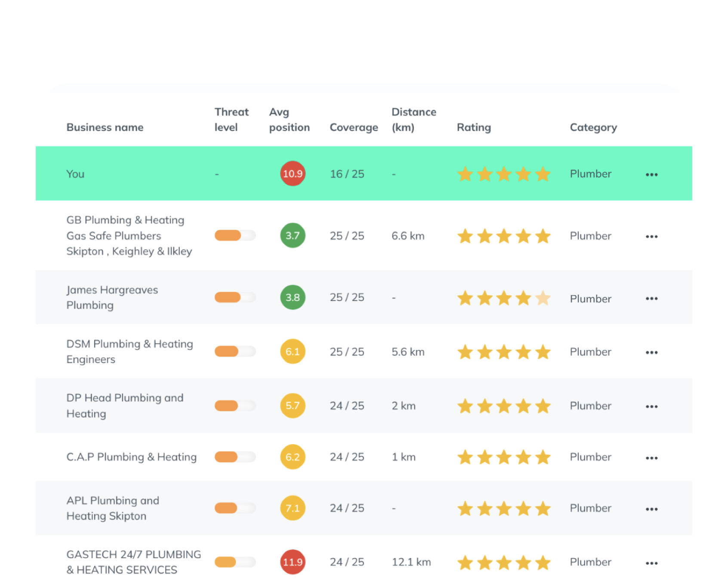Click the red 10.9 avg position badge
728x586 pixels.
(x=293, y=173)
